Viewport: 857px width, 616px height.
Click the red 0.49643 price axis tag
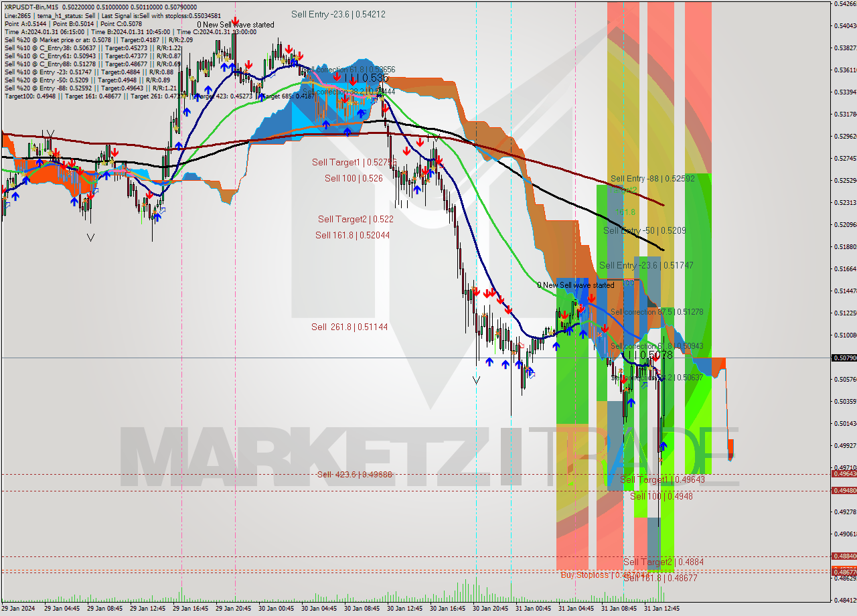[x=844, y=473]
